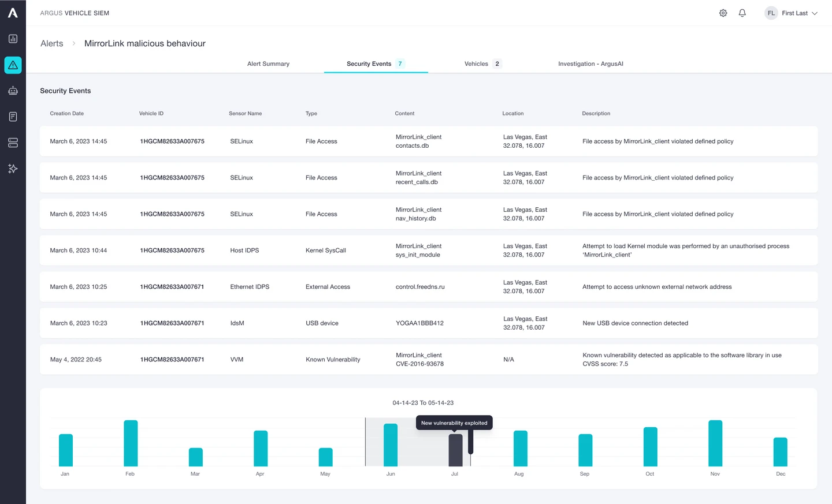Open the robot icon in the sidebar
The height and width of the screenshot is (504, 832).
(x=13, y=91)
